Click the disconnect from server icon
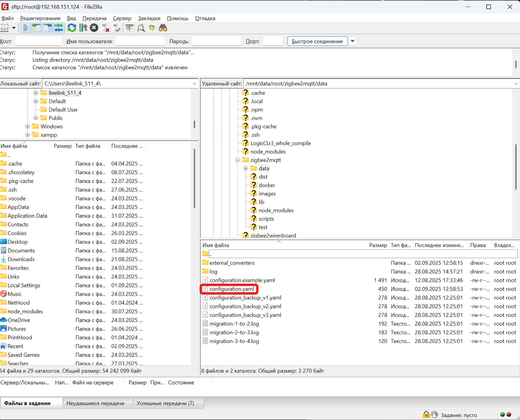Viewport: 520px width, 420px height. click(105, 28)
